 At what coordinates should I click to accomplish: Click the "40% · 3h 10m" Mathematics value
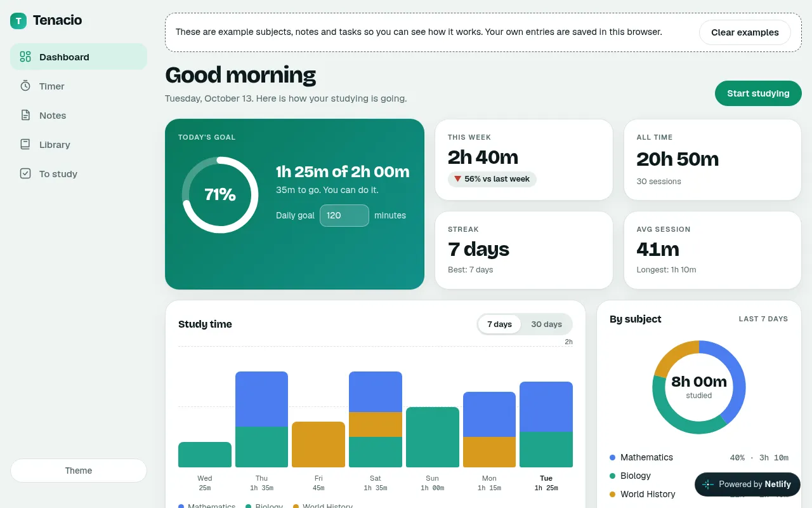coord(759,457)
